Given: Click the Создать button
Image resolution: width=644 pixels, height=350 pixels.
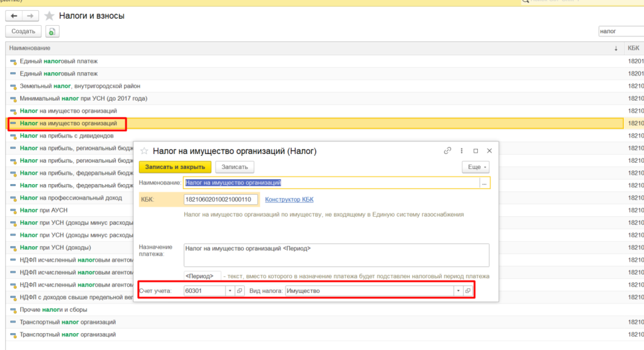Looking at the screenshot, I should (x=23, y=31).
